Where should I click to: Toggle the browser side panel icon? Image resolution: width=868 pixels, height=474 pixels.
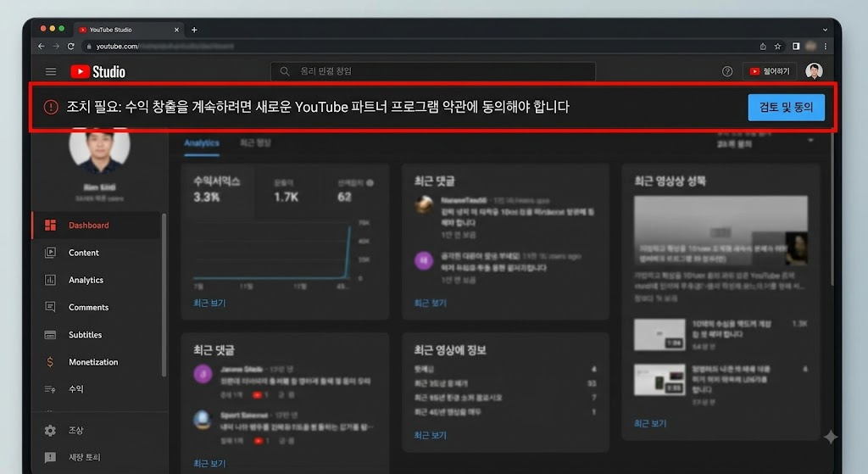(796, 47)
